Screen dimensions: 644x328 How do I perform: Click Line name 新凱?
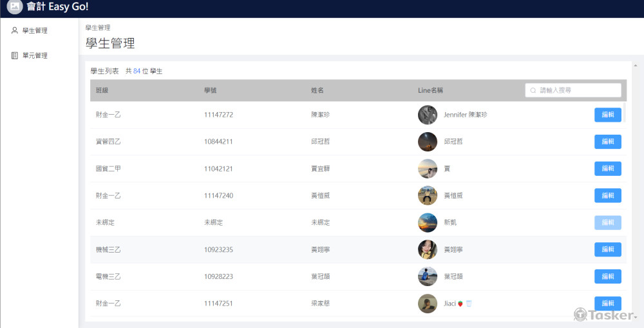click(450, 222)
